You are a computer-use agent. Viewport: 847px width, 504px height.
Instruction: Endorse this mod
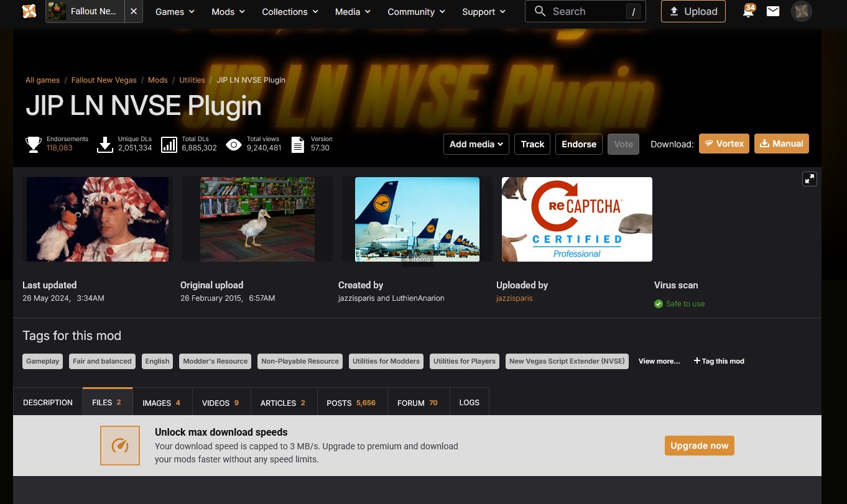(579, 144)
